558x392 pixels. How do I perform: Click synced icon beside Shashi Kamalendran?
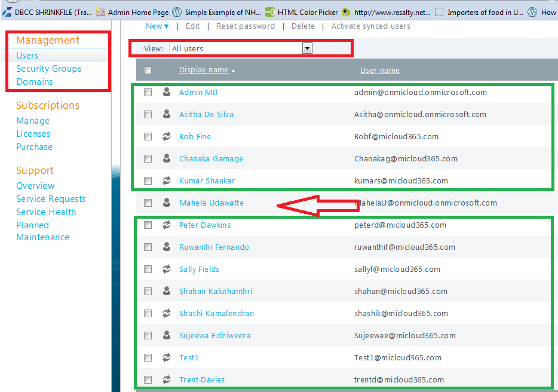pos(167,313)
